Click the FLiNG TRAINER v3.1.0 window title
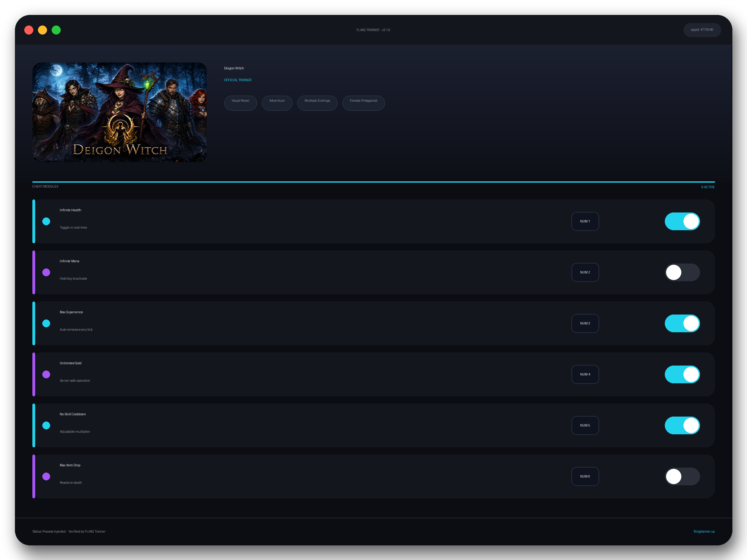 coord(373,30)
